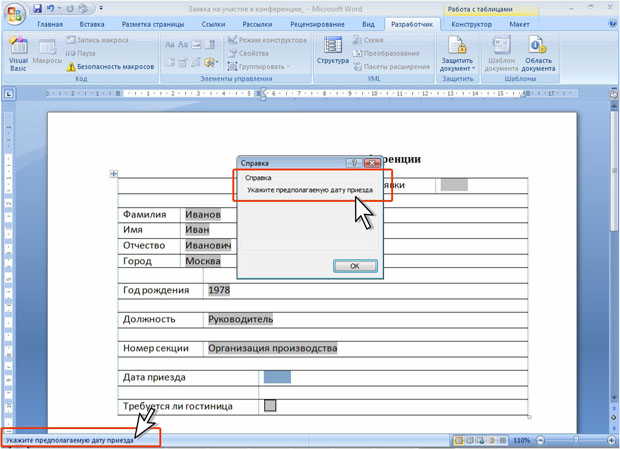Click the Protect Document icon
This screenshot has height=449, width=620.
pos(457,45)
